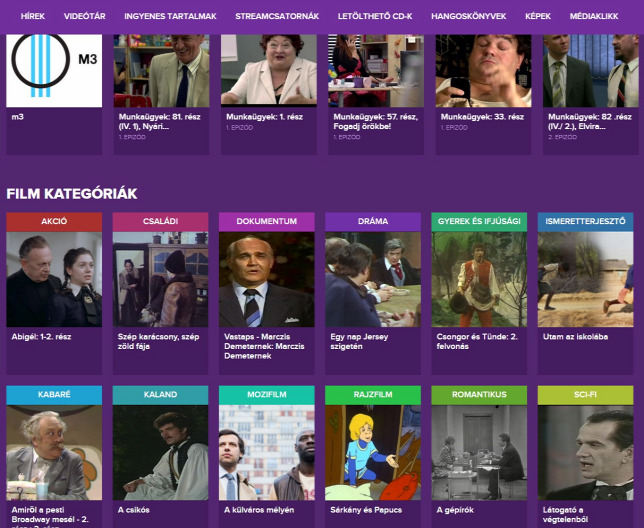Select STREAMCSATORNÁK navigation item

click(277, 16)
